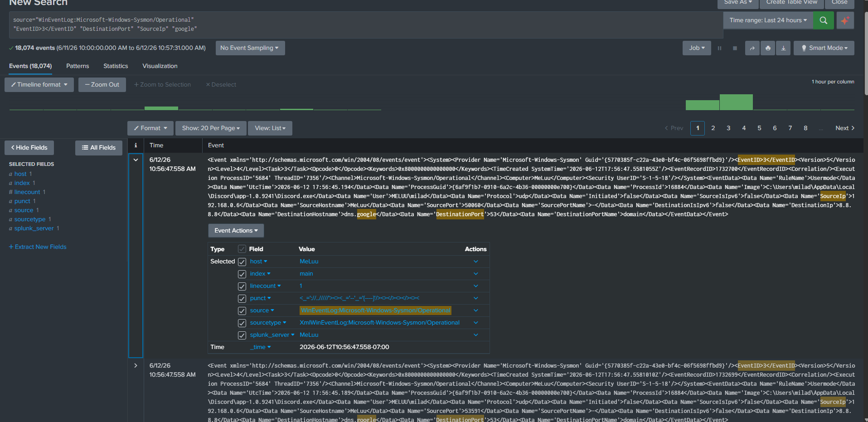Open linecount field actions chevron
This screenshot has width=868, height=422.
click(x=476, y=286)
